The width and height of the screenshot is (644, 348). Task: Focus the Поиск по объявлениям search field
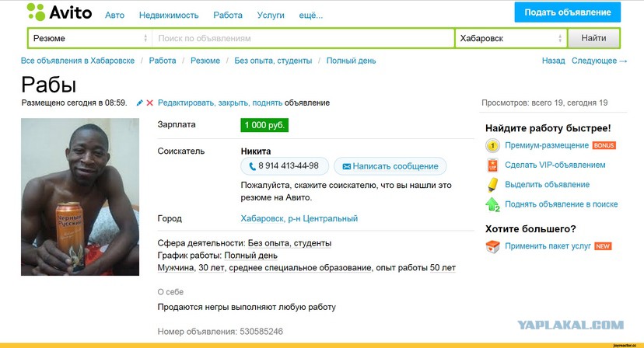(x=303, y=38)
